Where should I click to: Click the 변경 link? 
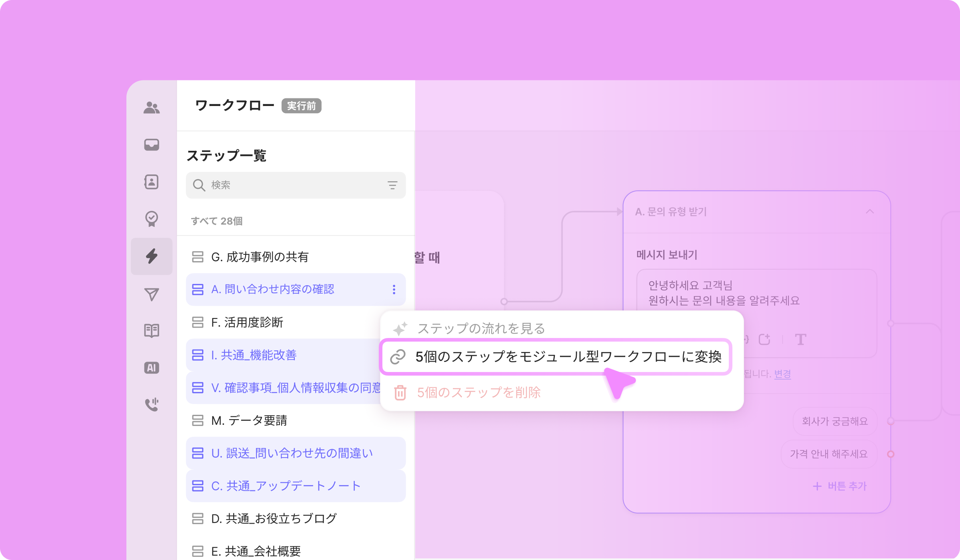(x=782, y=374)
